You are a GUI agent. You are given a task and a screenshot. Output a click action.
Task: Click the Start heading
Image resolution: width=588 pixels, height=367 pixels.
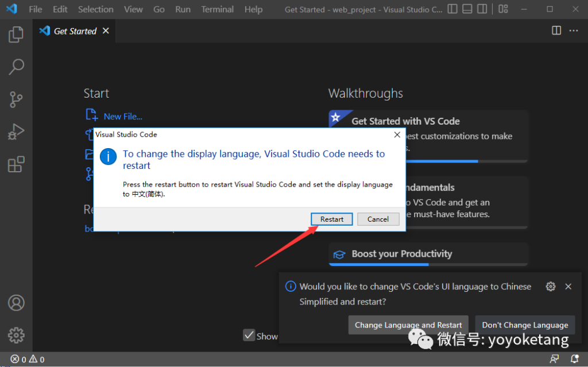point(96,94)
